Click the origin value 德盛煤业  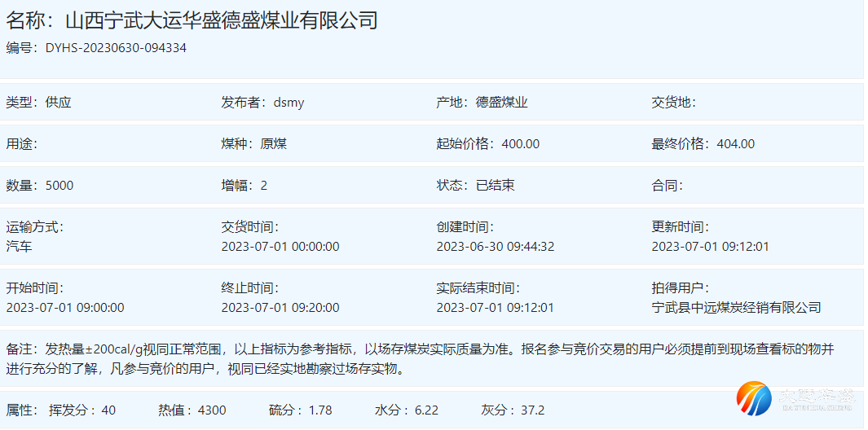[x=501, y=103]
